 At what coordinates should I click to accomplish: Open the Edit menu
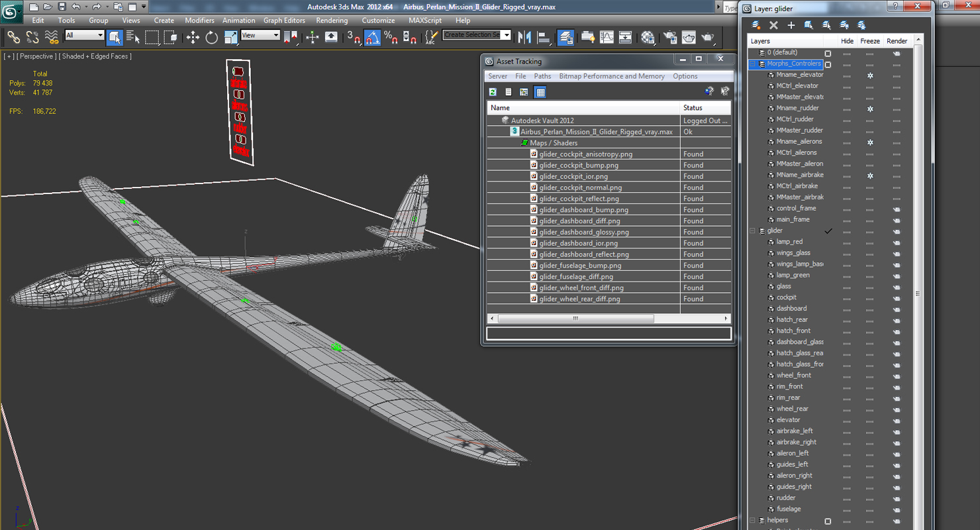pos(38,21)
